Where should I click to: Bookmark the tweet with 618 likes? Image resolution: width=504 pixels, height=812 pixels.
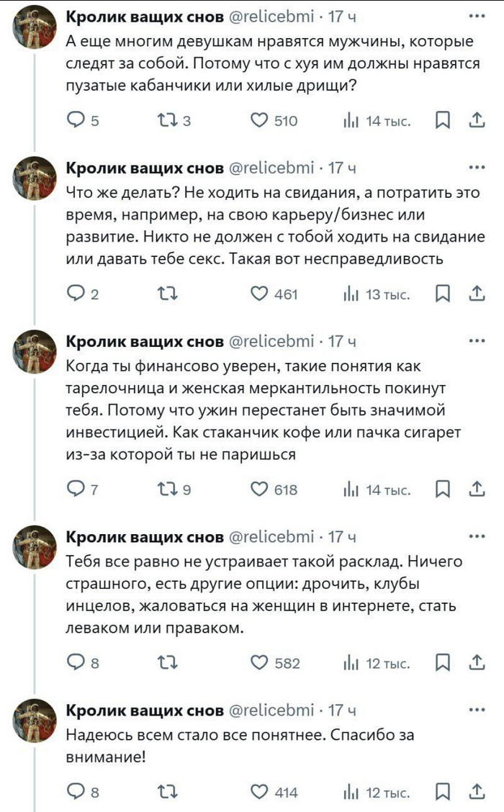(444, 490)
